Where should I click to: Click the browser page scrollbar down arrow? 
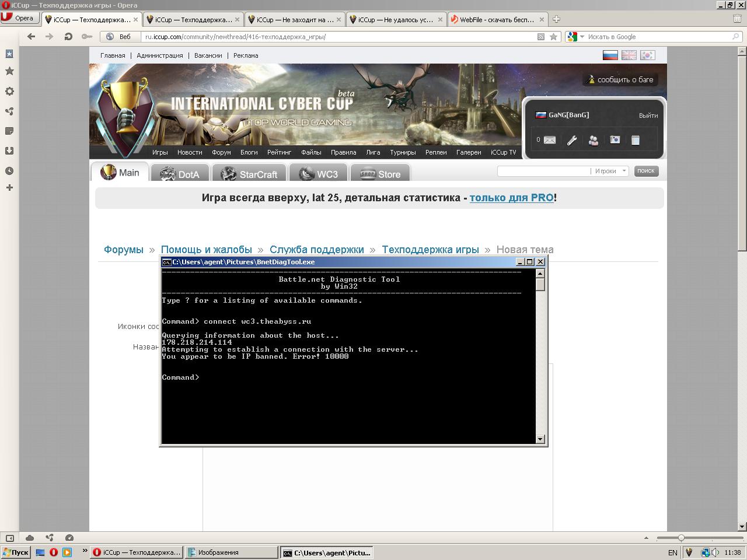[x=742, y=527]
